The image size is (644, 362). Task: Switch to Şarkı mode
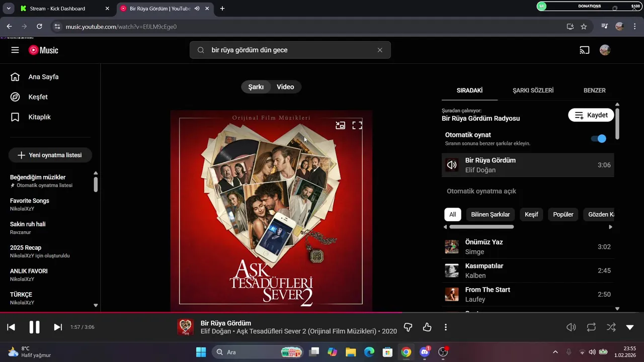point(256,87)
